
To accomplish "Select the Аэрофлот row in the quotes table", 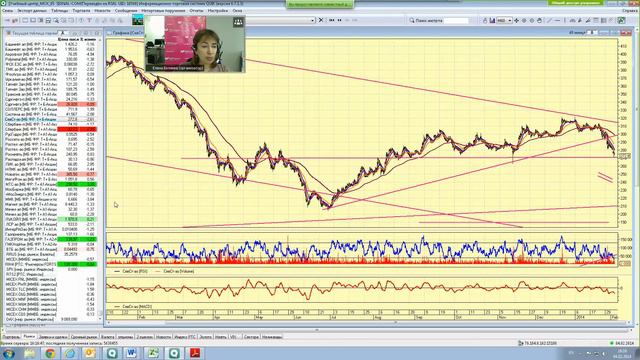I will coord(51,54).
